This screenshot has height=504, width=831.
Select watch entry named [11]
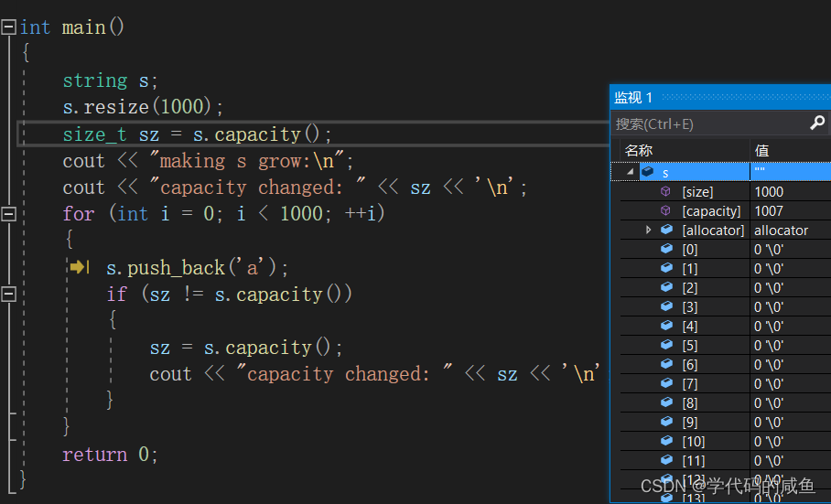693,461
